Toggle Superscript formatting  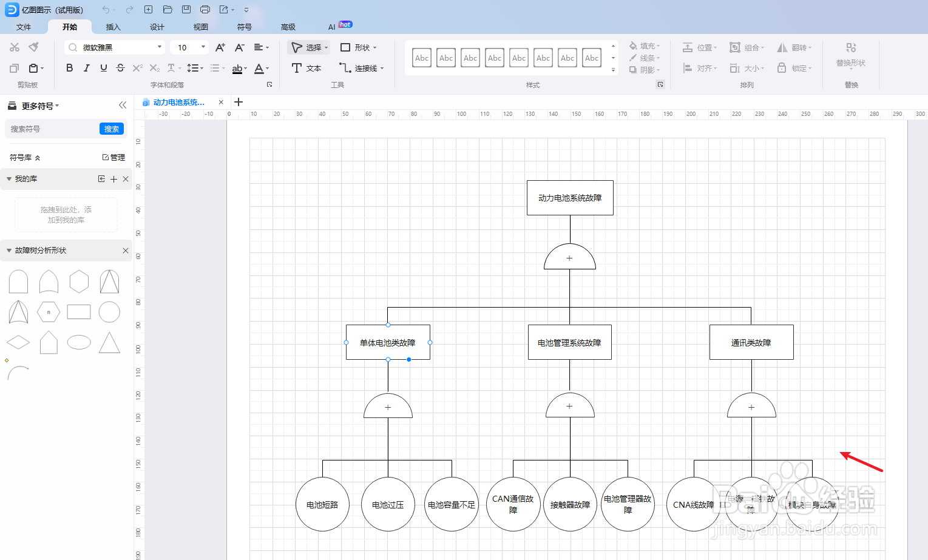(x=138, y=68)
